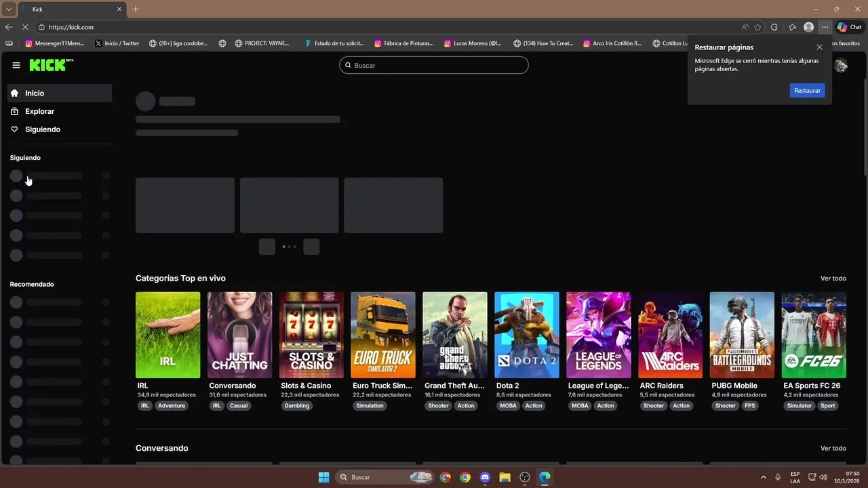This screenshot has height=488, width=868.
Task: Click the Simulation tag under Euro Truck
Action: point(370,406)
